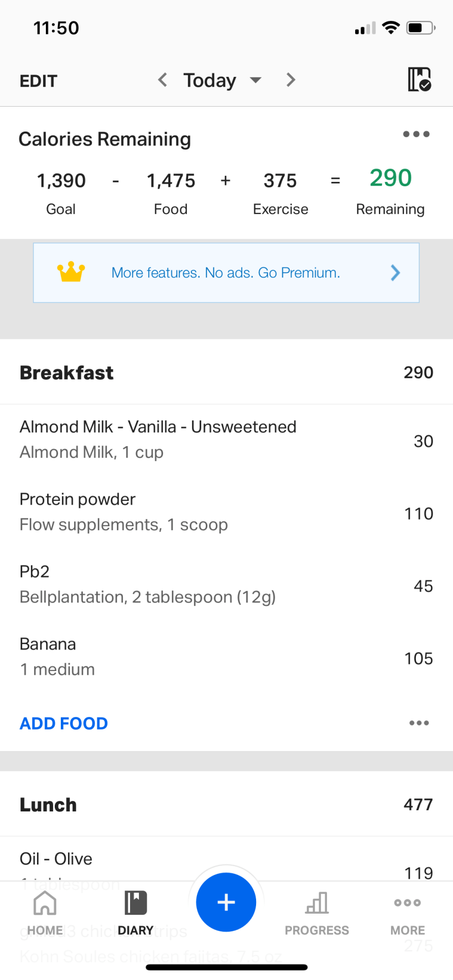Switch to the HOME tab
The width and height of the screenshot is (453, 980).
pos(45,913)
